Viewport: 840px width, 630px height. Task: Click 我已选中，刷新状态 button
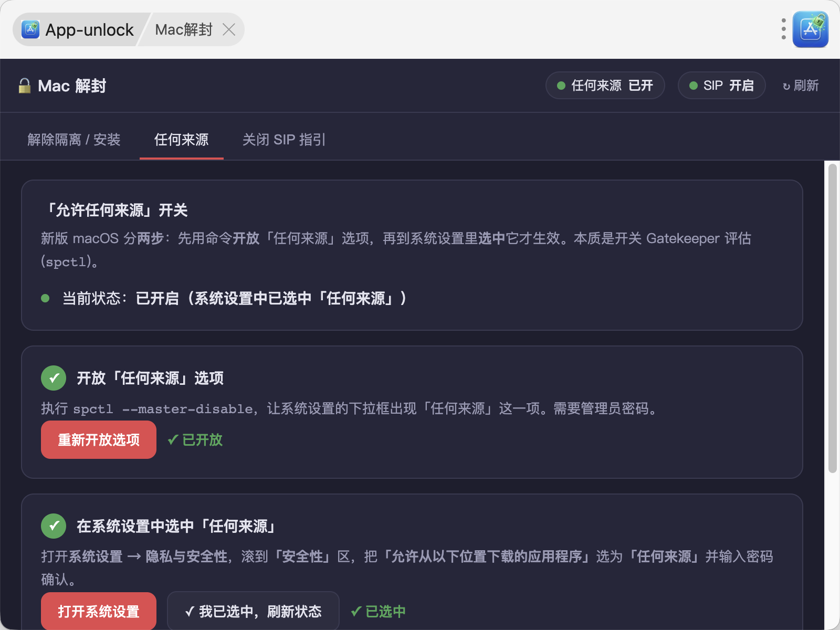253,611
